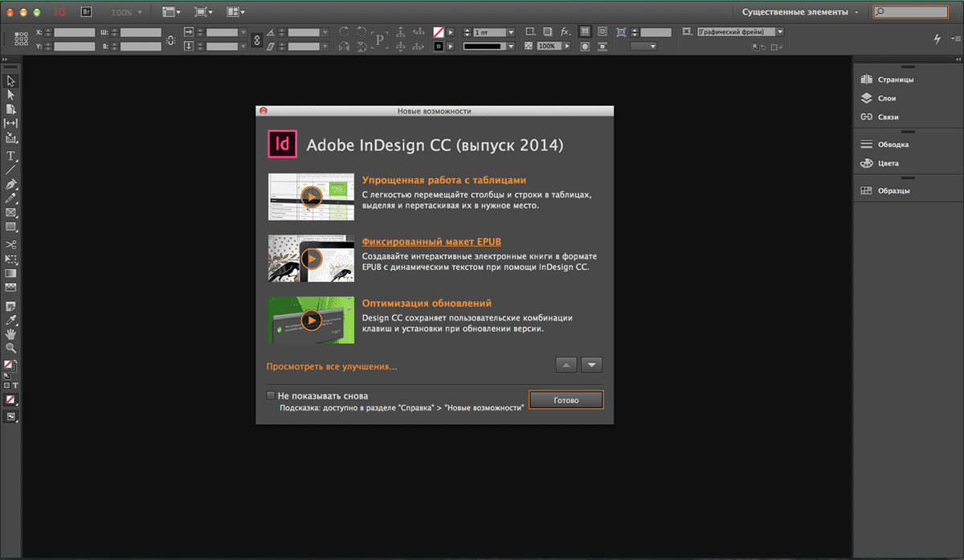Select the Zoom tool
Screen dimensions: 964x560
(x=11, y=348)
